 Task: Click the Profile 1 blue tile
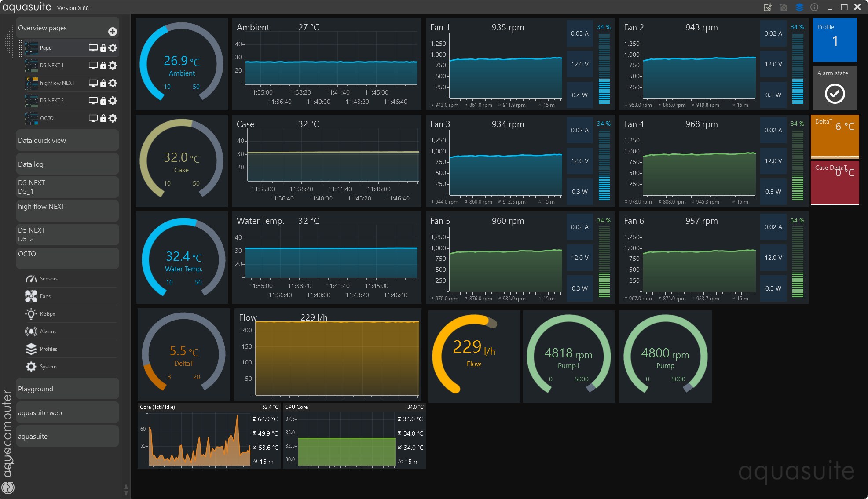(835, 40)
